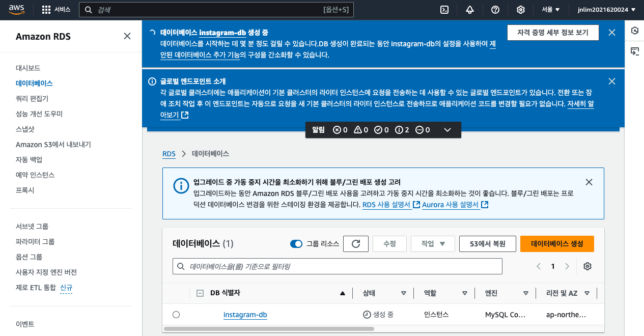Open the settings gear in top bar
This screenshot has height=336, width=644.
[x=520, y=10]
